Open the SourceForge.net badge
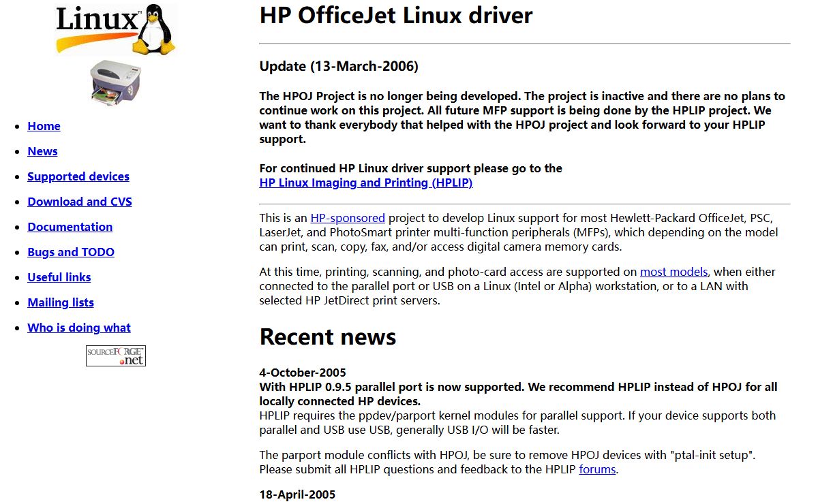Viewport: 818px width, 504px height. click(116, 356)
